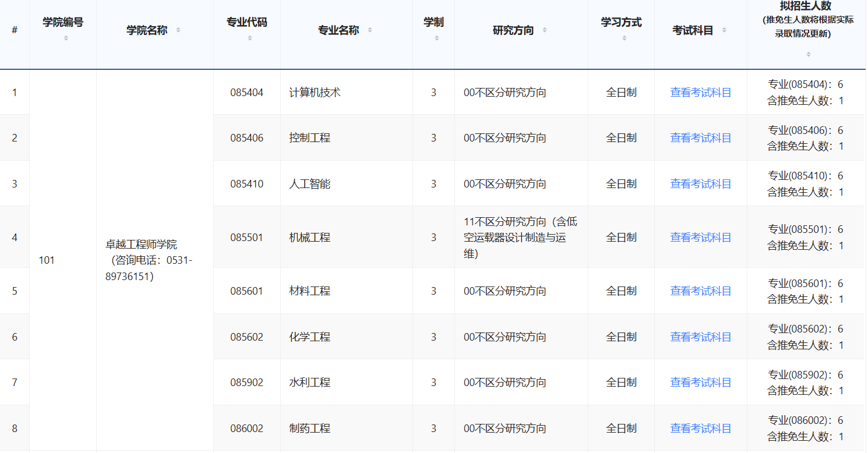This screenshot has height=453, width=868.
Task: View exam subjects for 化学工程
Action: (x=700, y=337)
